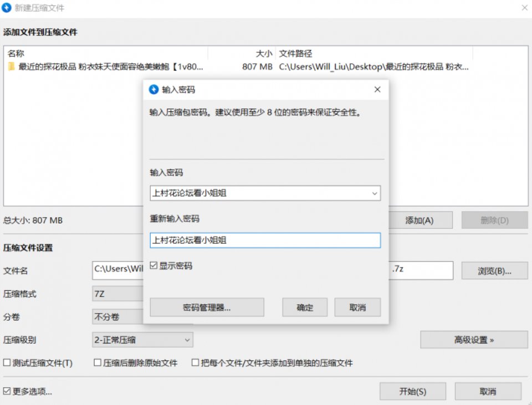Expand the 高级设置 options
The height and width of the screenshot is (405, 532).
pyautogui.click(x=474, y=339)
